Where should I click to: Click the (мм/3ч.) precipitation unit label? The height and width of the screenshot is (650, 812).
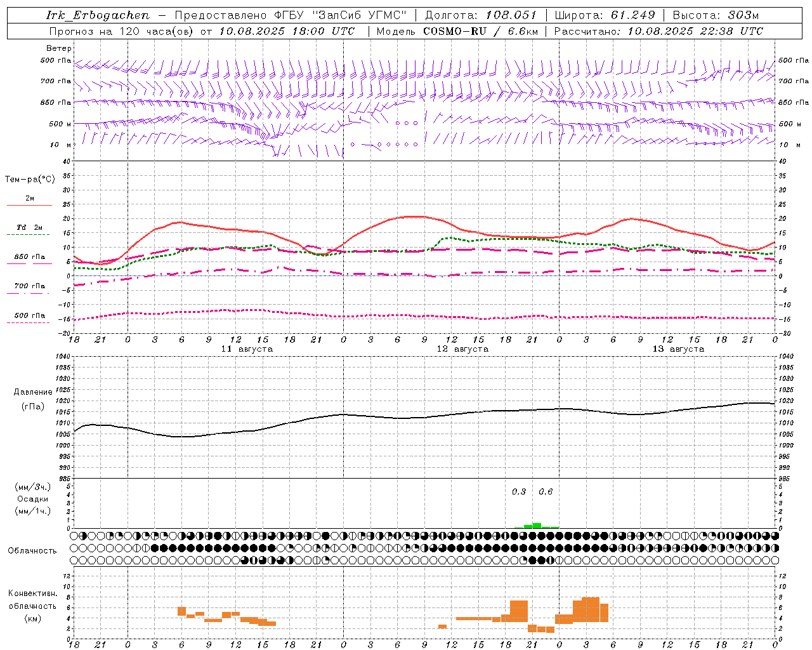(33, 487)
